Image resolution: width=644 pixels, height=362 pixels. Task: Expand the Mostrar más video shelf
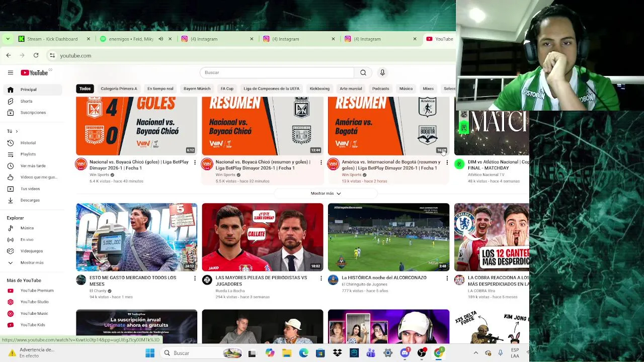click(x=326, y=194)
